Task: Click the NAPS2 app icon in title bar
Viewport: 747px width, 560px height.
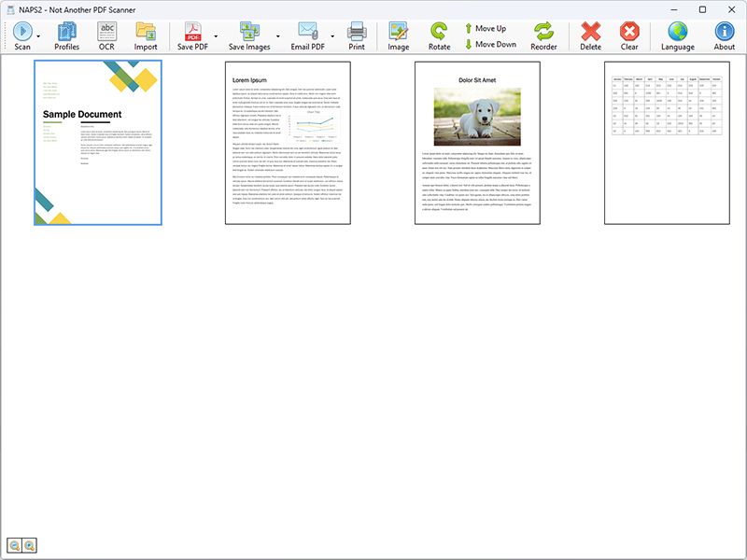Action: (x=10, y=10)
